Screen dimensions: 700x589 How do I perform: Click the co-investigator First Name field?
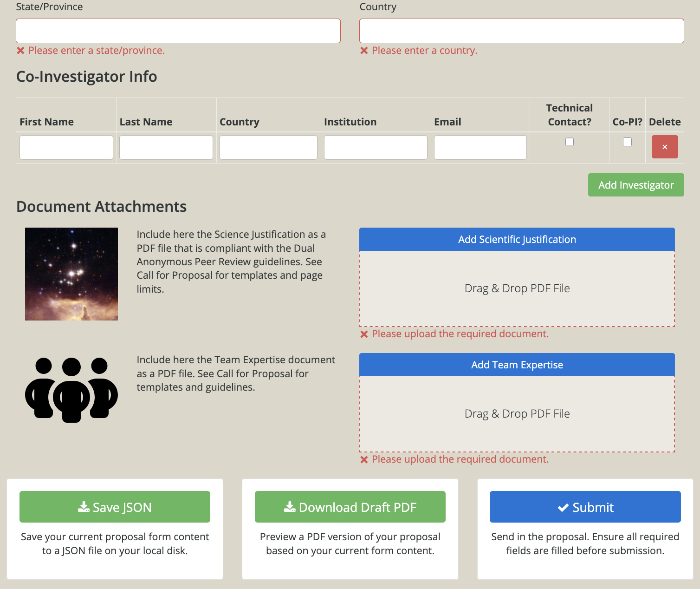click(66, 148)
